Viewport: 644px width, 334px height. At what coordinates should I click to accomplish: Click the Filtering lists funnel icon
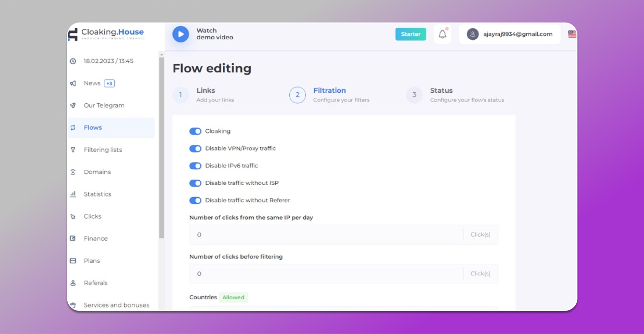(73, 150)
